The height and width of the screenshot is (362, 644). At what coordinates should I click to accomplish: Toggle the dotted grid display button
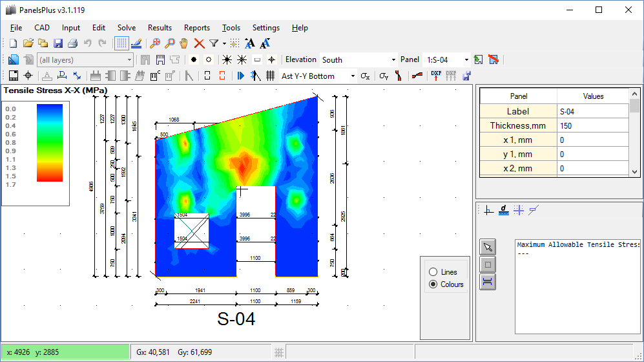click(121, 43)
